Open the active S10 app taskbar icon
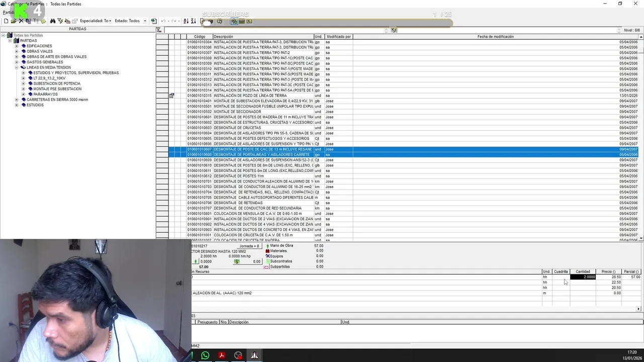The height and width of the screenshot is (362, 644). [x=255, y=355]
